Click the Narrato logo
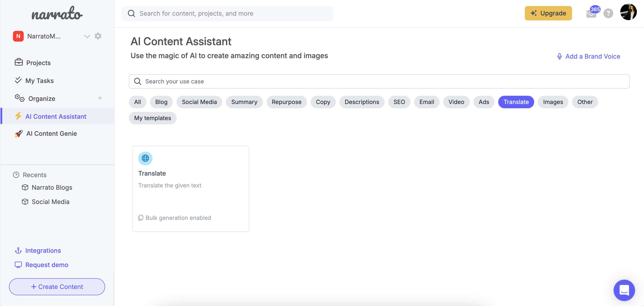Screen dimensions: 644x306 point(57,13)
